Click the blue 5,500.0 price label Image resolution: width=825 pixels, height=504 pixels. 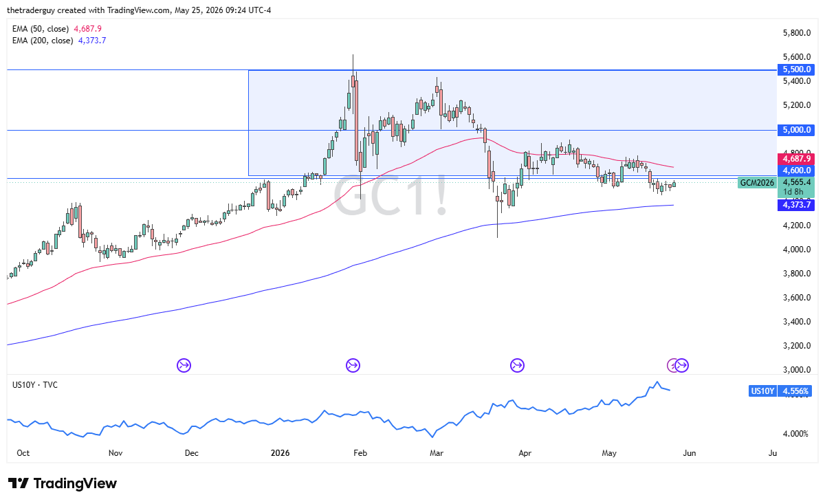796,69
